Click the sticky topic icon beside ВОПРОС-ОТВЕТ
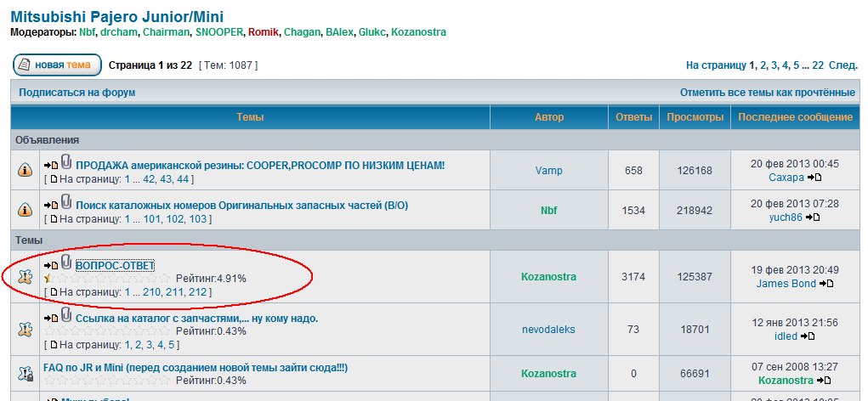 coord(25,277)
